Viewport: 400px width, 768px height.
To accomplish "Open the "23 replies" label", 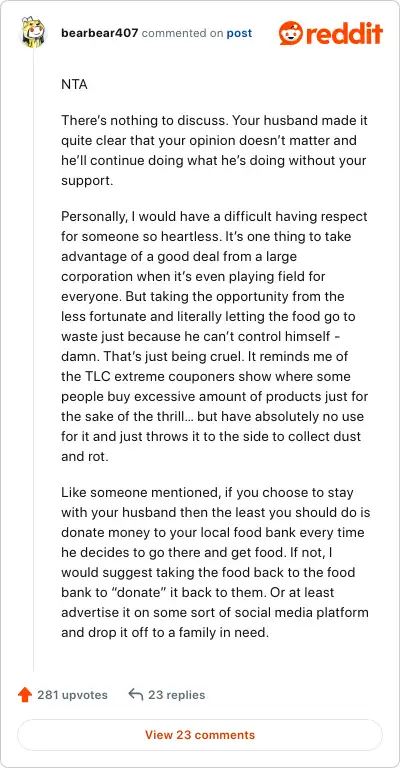I will coord(177,695).
